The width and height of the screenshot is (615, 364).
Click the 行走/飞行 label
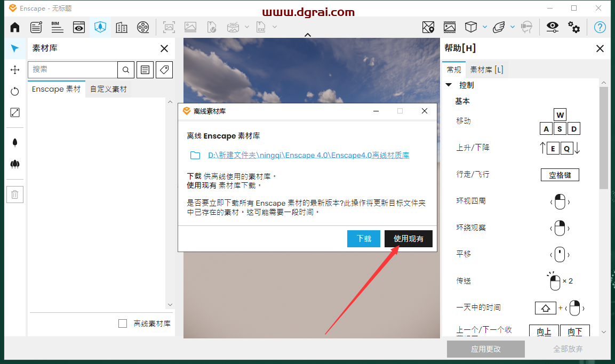[472, 174]
